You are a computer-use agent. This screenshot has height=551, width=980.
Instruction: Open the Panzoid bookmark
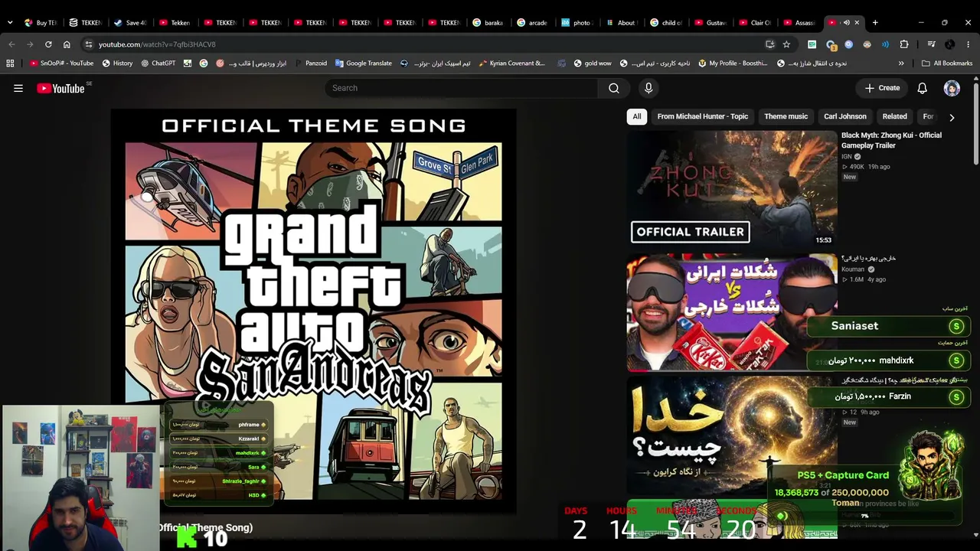pos(310,64)
